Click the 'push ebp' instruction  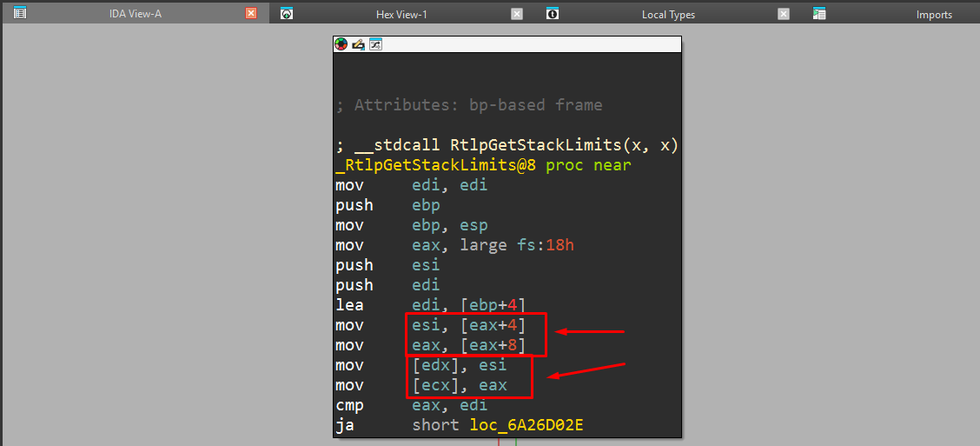pos(387,205)
